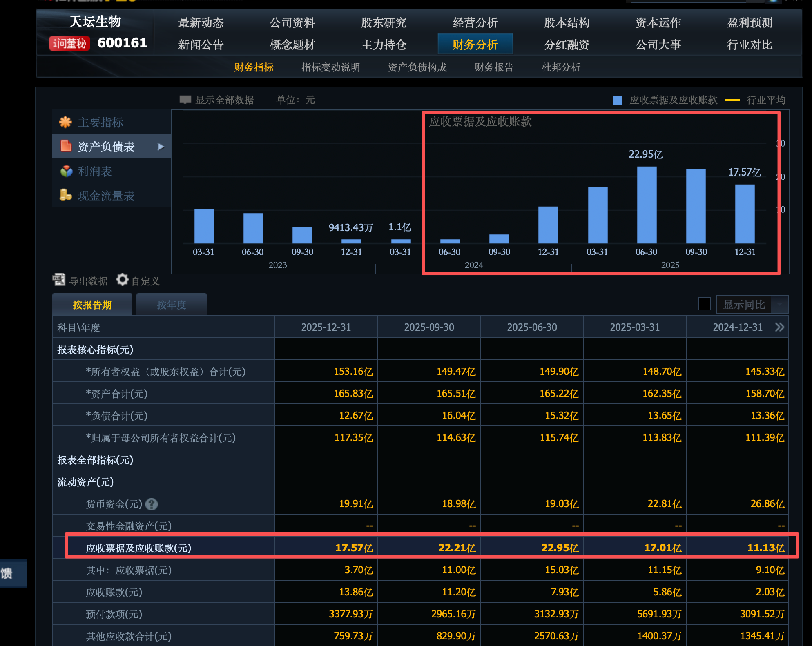Click the 2025 06-30 bar of 22.95亿
The image size is (812, 646).
tap(647, 204)
